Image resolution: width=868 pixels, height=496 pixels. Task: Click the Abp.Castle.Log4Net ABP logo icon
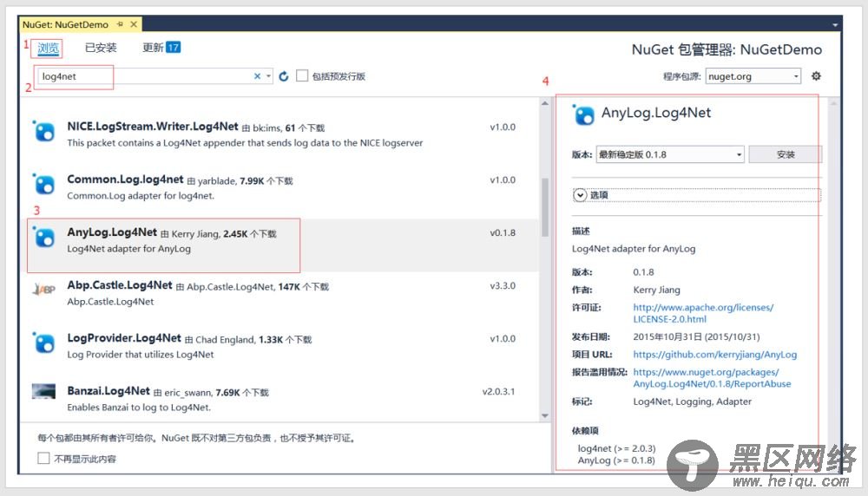(43, 290)
